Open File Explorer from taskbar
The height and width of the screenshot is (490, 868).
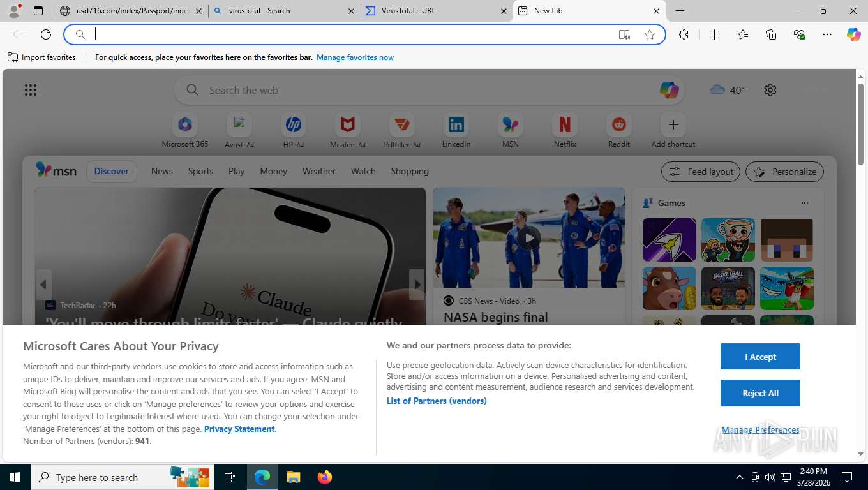pyautogui.click(x=293, y=477)
